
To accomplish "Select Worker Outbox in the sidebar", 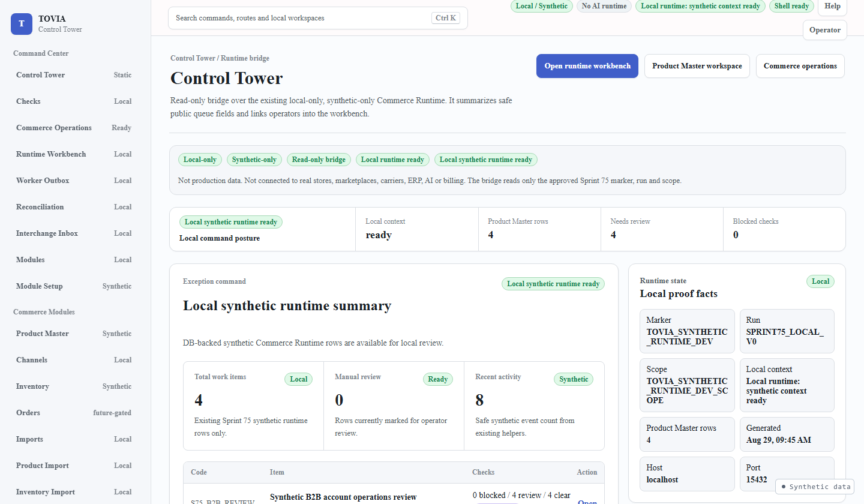I will (74, 181).
